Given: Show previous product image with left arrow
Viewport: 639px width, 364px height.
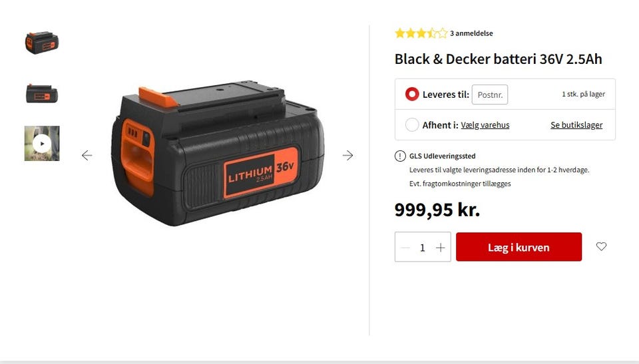Looking at the screenshot, I should (x=87, y=155).
